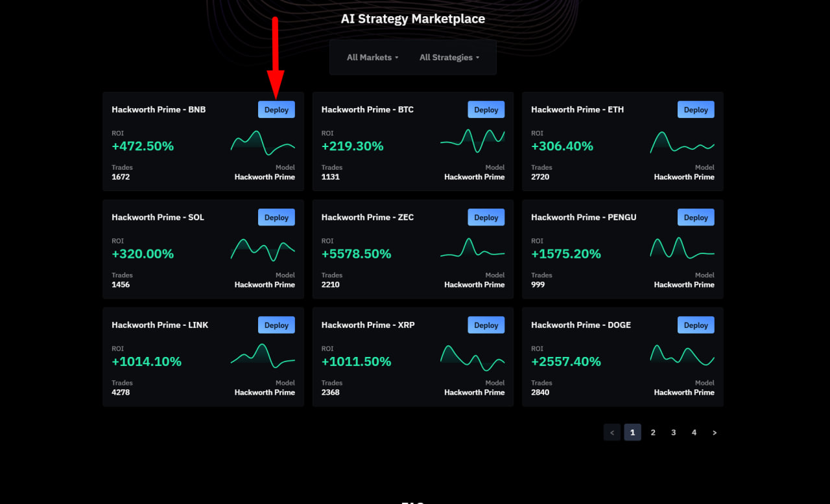830x504 pixels.
Task: Select page 3 in pagination
Action: pyautogui.click(x=674, y=432)
